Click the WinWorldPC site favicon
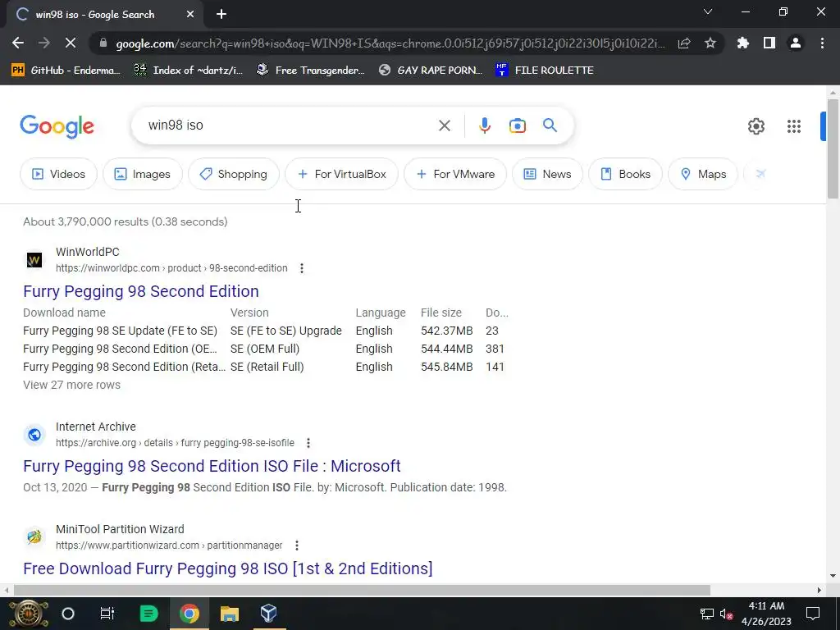 [34, 260]
